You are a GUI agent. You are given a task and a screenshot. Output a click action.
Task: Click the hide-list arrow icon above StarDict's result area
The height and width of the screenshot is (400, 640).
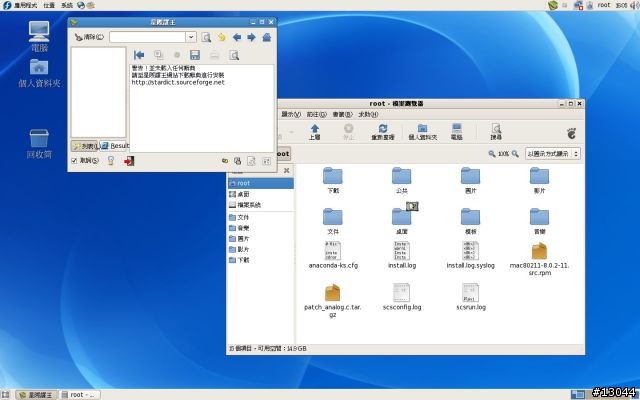(139, 55)
